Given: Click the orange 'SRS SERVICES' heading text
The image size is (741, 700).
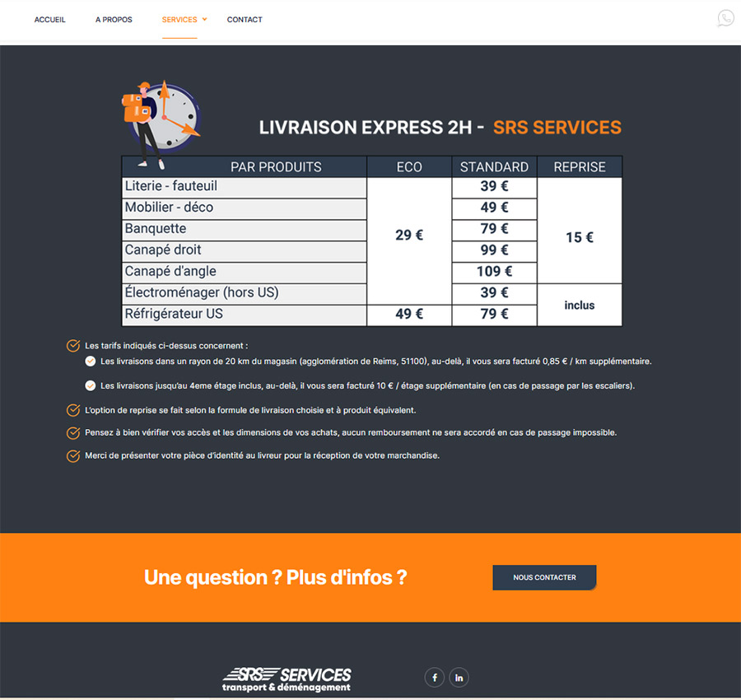Looking at the screenshot, I should coord(557,128).
